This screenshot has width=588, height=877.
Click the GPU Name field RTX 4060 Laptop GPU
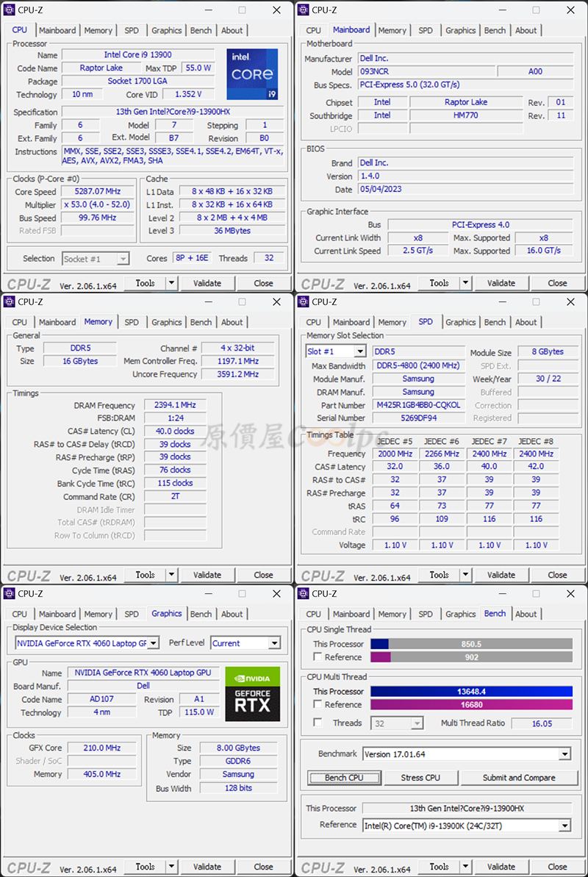coord(143,673)
